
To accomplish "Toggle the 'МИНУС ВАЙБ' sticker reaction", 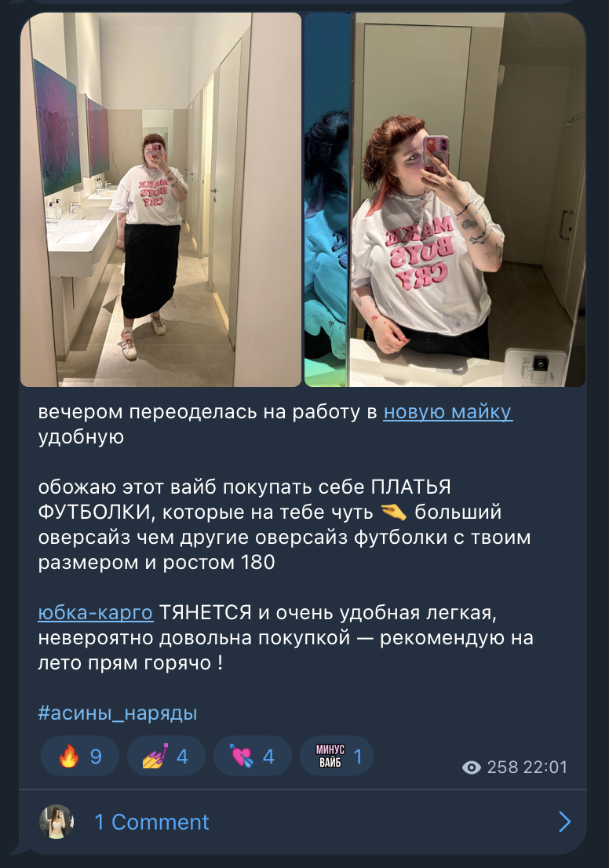I will pos(337,757).
